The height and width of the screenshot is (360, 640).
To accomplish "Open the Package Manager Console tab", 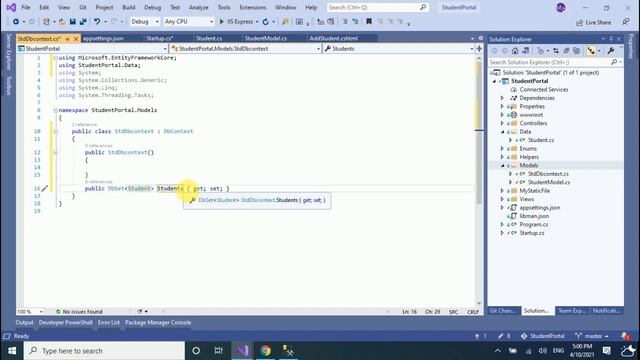I will pos(158,322).
